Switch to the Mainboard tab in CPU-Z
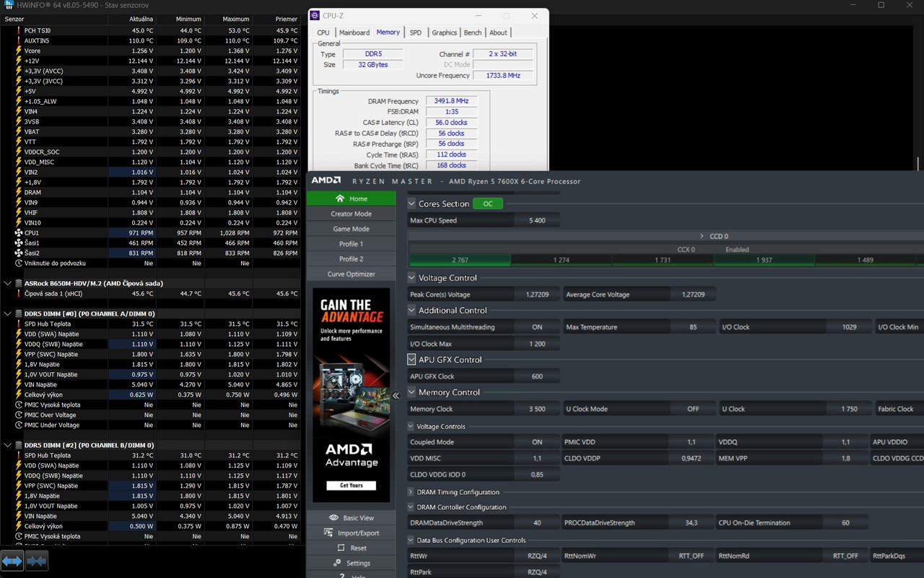Screen dimensions: 924x578 point(354,33)
